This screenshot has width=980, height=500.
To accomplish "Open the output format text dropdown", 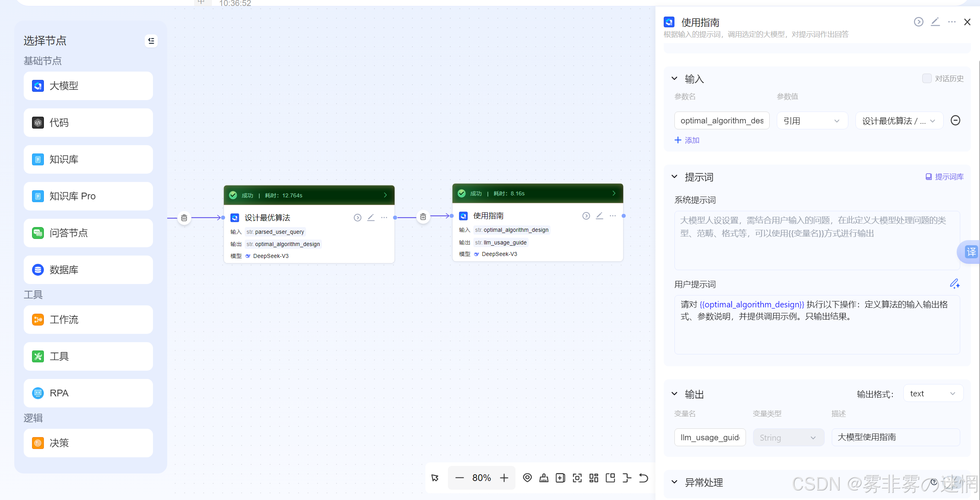I will (933, 394).
